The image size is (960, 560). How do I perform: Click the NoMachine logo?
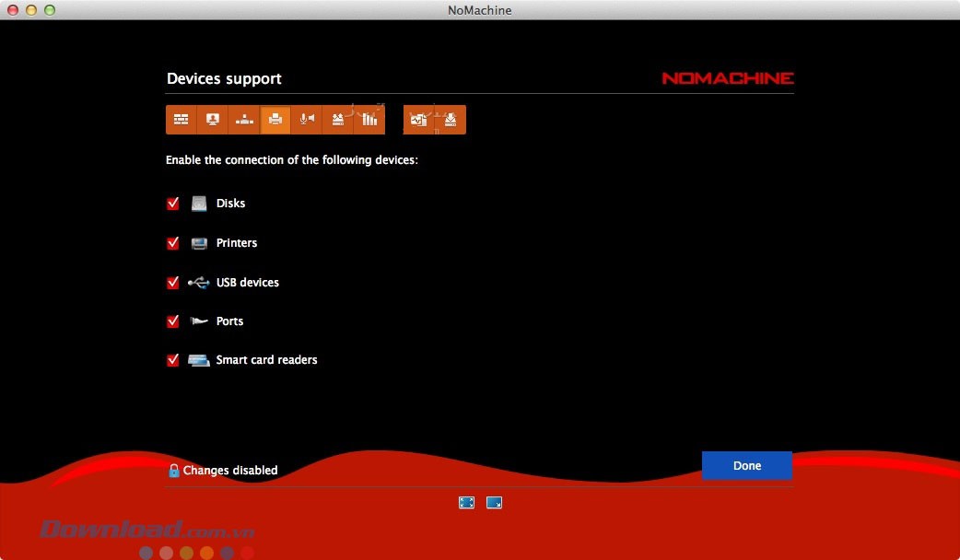point(727,79)
